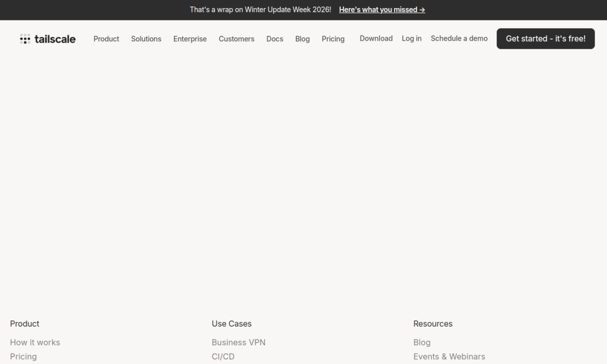Select Business VPN under Use Cases
This screenshot has width=607, height=364.
(x=239, y=342)
